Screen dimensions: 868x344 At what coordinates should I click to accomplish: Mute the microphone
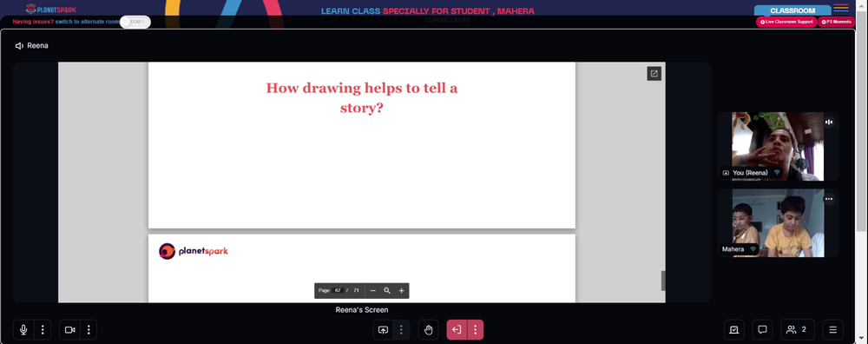coord(23,329)
